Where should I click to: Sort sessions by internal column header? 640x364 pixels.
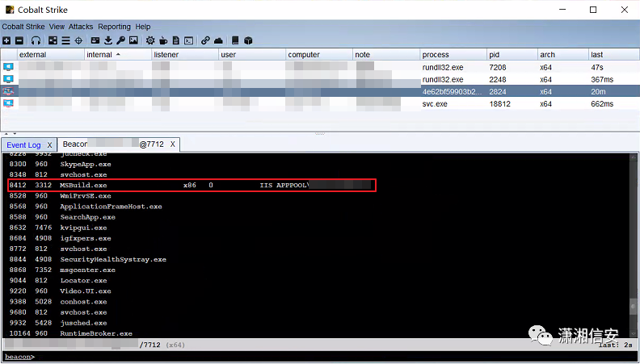pos(118,55)
